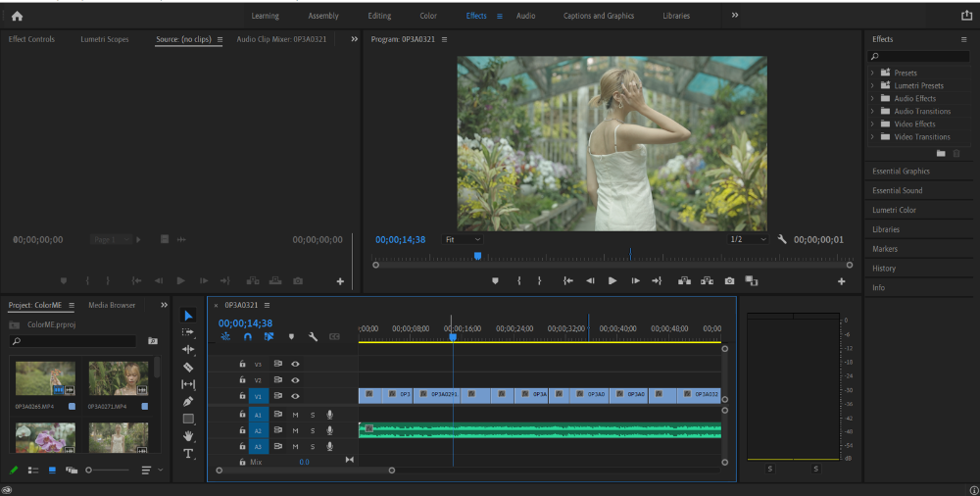Mute track A1
Image resolution: width=980 pixels, height=496 pixels.
pyautogui.click(x=296, y=415)
